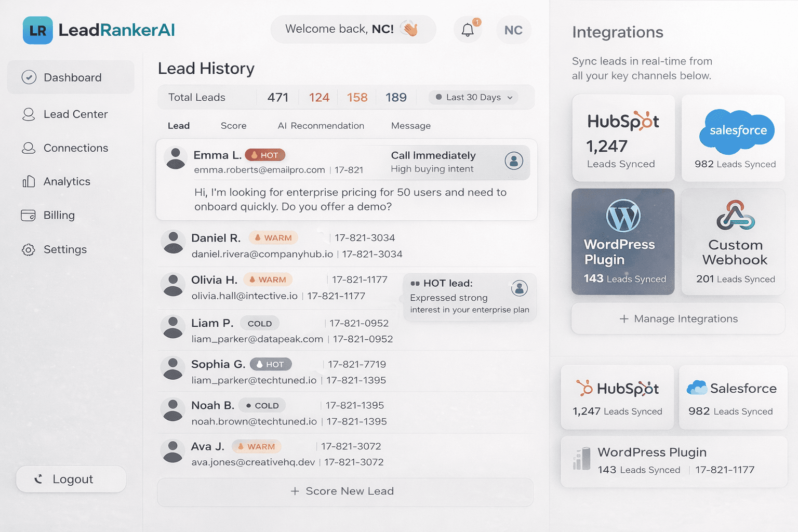Open the Last 30 Days filter dropdown

(473, 97)
